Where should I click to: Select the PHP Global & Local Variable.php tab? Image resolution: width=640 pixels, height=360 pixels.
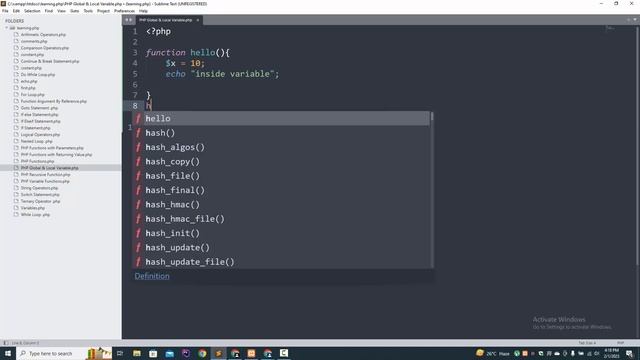(165, 20)
